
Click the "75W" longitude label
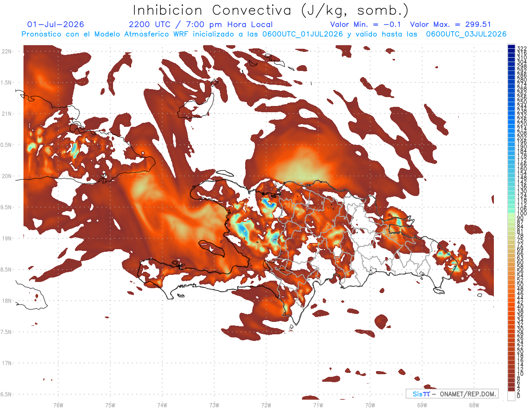point(110,405)
